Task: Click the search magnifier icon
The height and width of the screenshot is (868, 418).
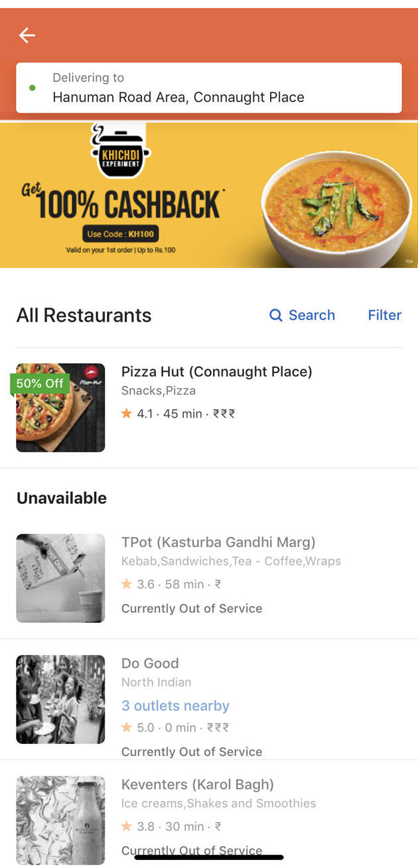Action: [275, 315]
